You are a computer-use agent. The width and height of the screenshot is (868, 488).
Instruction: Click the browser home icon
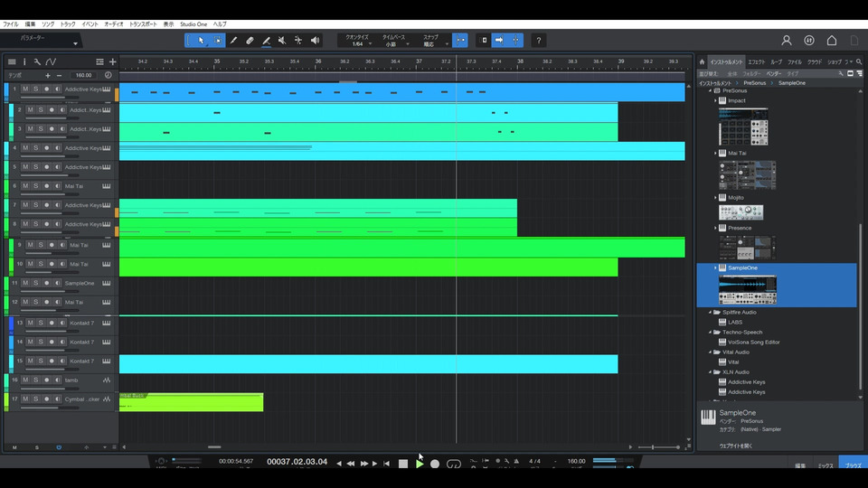tap(702, 62)
